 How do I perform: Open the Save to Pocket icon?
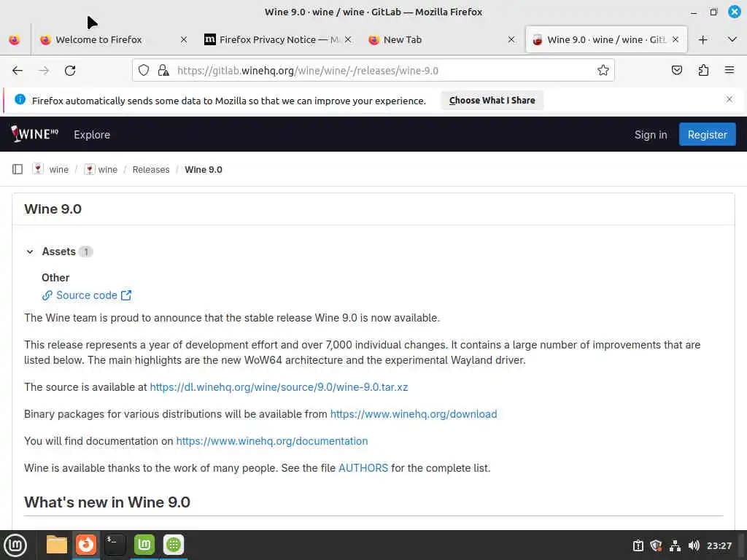(676, 71)
